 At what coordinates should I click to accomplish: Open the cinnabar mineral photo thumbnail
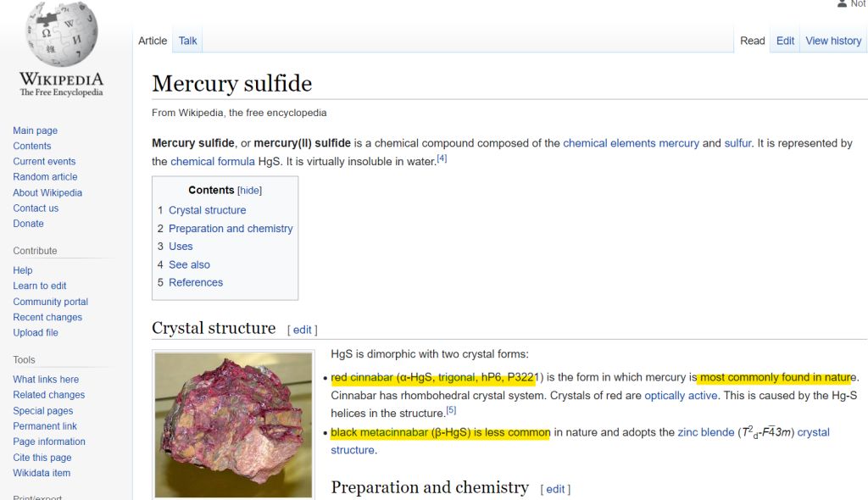[233, 424]
